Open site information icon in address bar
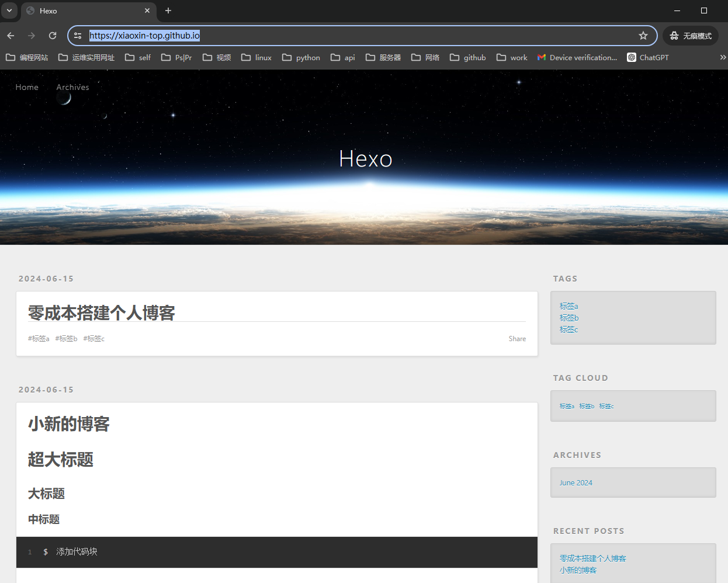This screenshot has width=728, height=583. click(78, 36)
